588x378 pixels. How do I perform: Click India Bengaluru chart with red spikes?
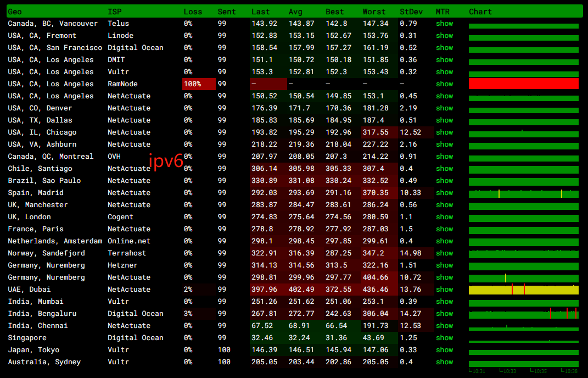[524, 314]
